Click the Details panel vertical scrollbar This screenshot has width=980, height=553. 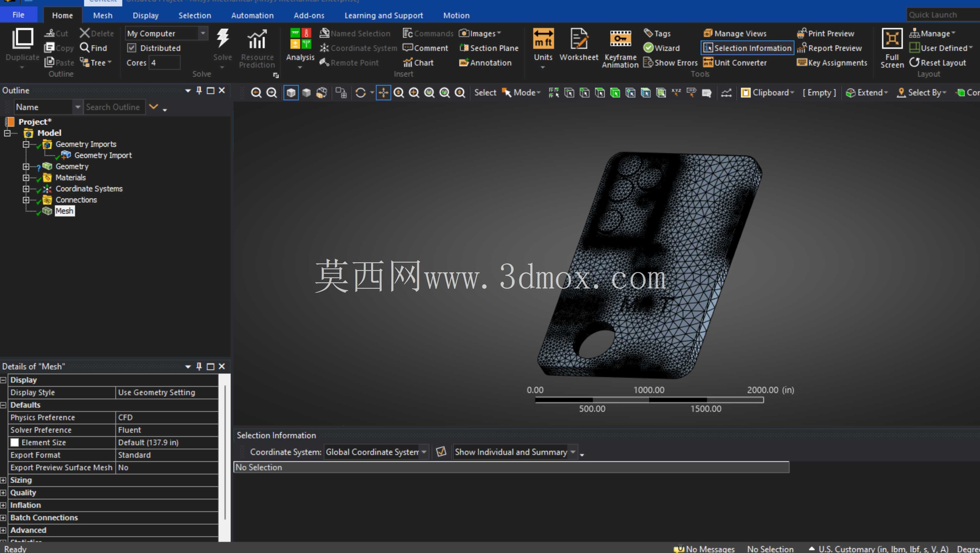pos(225,453)
